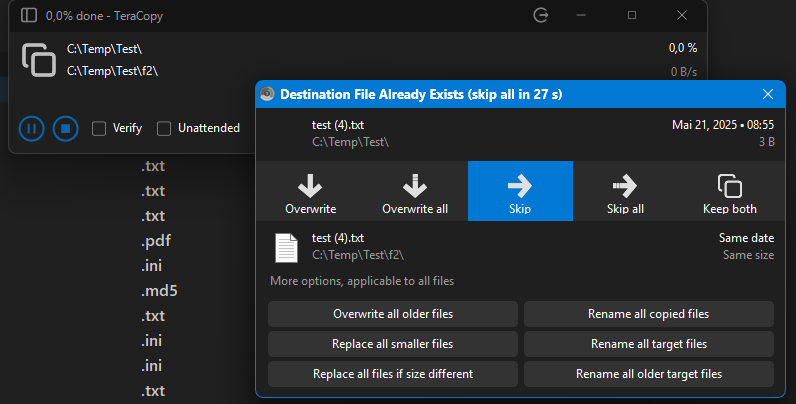Screen dimensions: 796x404
Task: Select the highlighted Skip option
Action: pos(520,192)
